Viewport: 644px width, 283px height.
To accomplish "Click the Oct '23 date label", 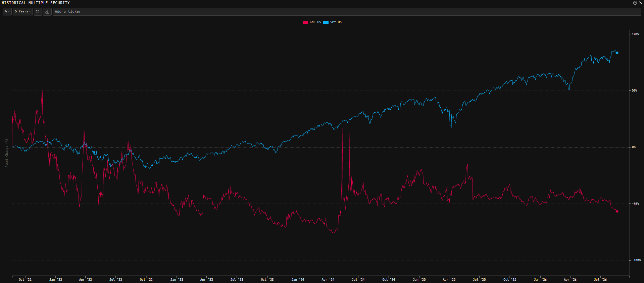I will [x=267, y=280].
